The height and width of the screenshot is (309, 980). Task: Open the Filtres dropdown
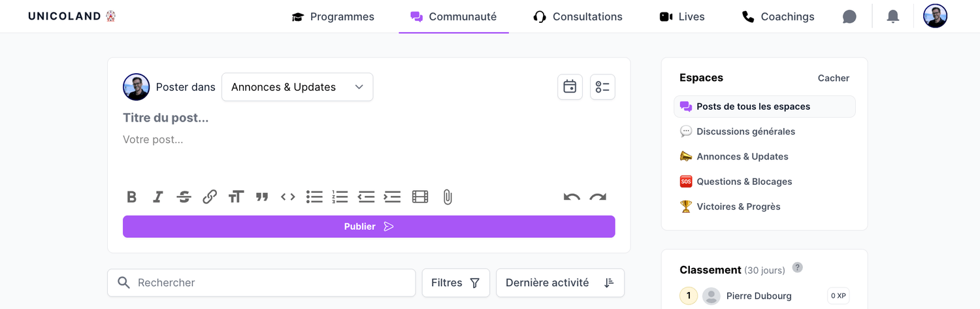click(455, 283)
